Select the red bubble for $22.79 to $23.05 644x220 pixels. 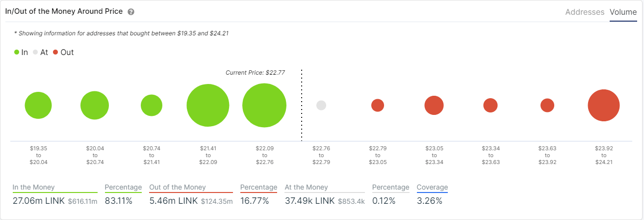[x=378, y=106]
